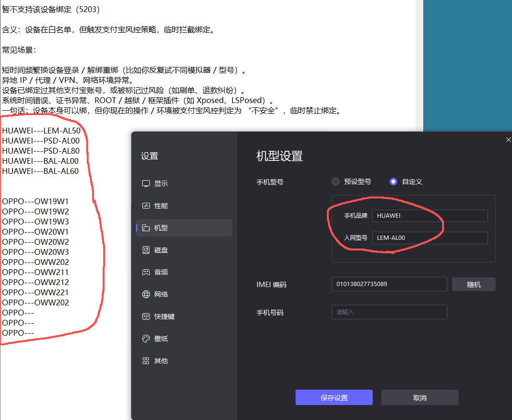512x420 pixels.
Task: Select the 预设型号 radio button
Action: [336, 182]
